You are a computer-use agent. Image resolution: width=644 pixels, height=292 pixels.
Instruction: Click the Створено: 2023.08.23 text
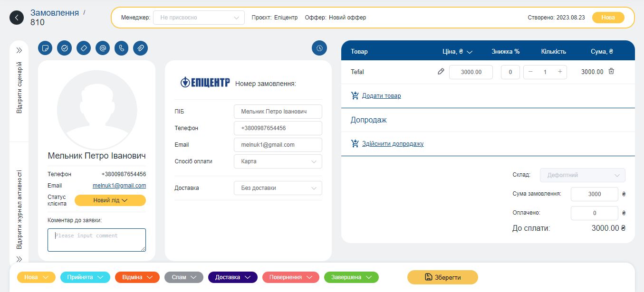[x=556, y=18]
